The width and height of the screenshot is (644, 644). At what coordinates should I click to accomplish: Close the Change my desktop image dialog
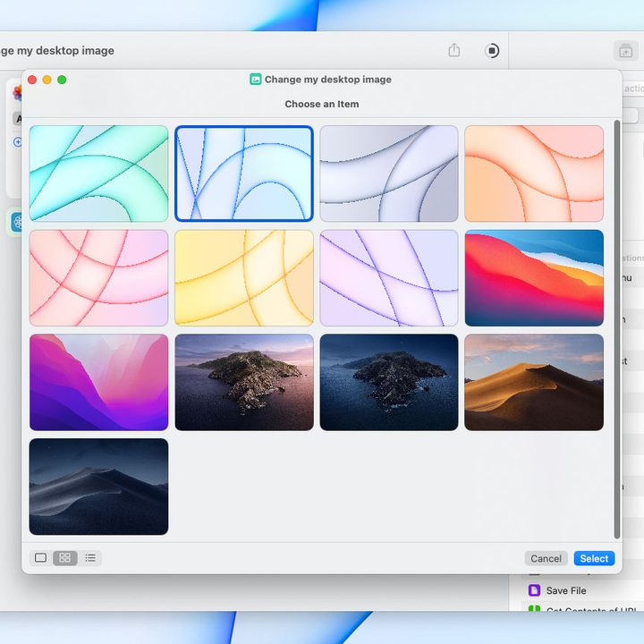click(x=32, y=80)
